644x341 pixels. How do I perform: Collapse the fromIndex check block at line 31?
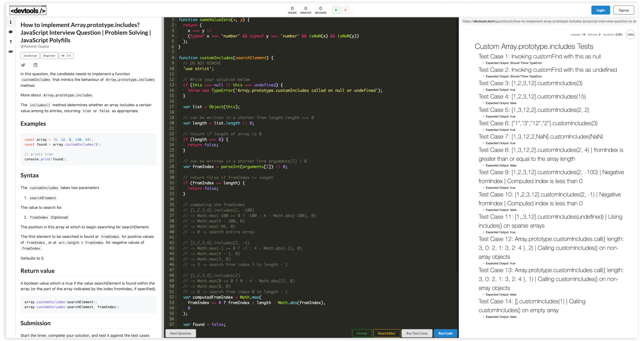(x=176, y=183)
